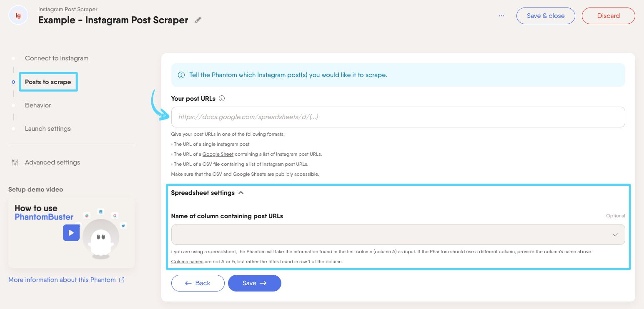Open external link icon beside More information
The image size is (644, 309).
[x=122, y=280]
